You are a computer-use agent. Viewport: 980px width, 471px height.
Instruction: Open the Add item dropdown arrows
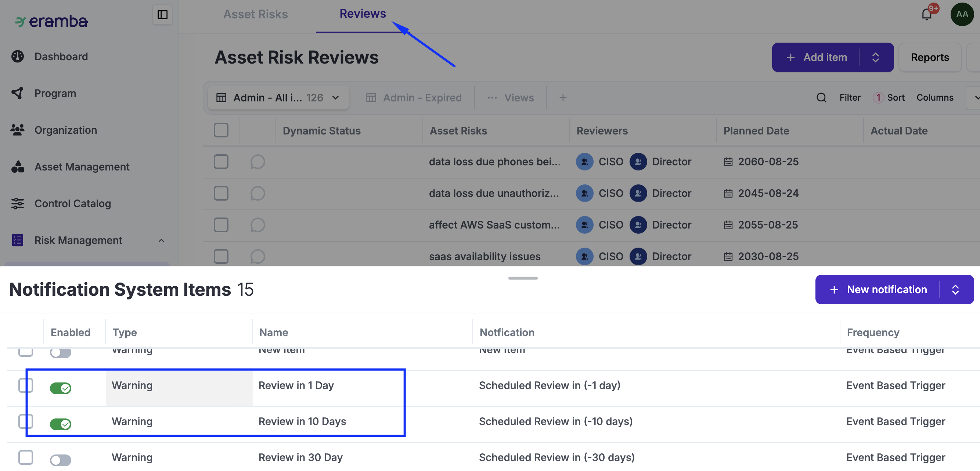click(875, 57)
